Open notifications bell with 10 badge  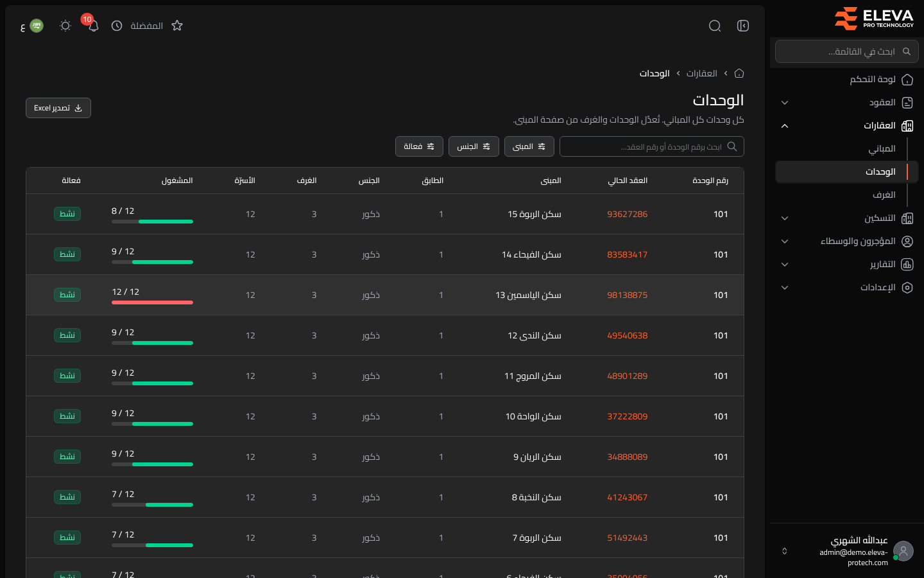(x=93, y=25)
